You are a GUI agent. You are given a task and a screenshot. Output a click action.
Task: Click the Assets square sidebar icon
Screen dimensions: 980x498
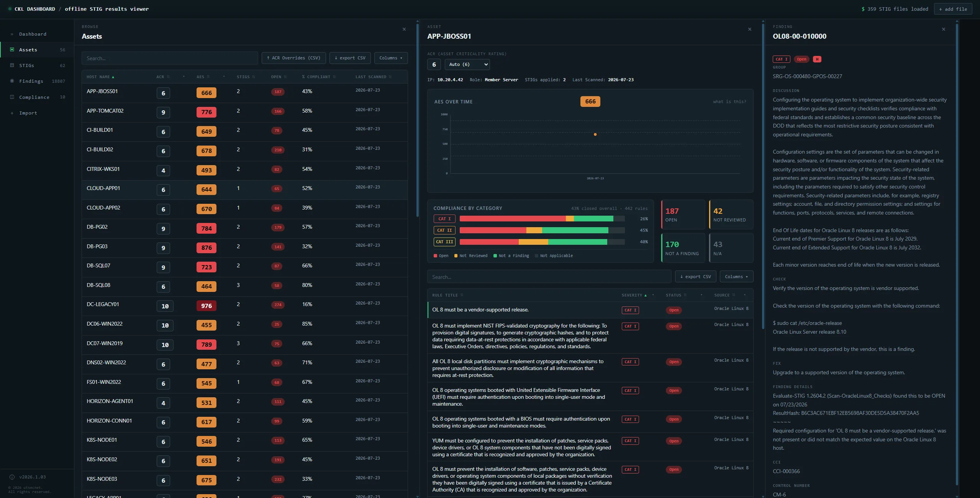(x=12, y=49)
